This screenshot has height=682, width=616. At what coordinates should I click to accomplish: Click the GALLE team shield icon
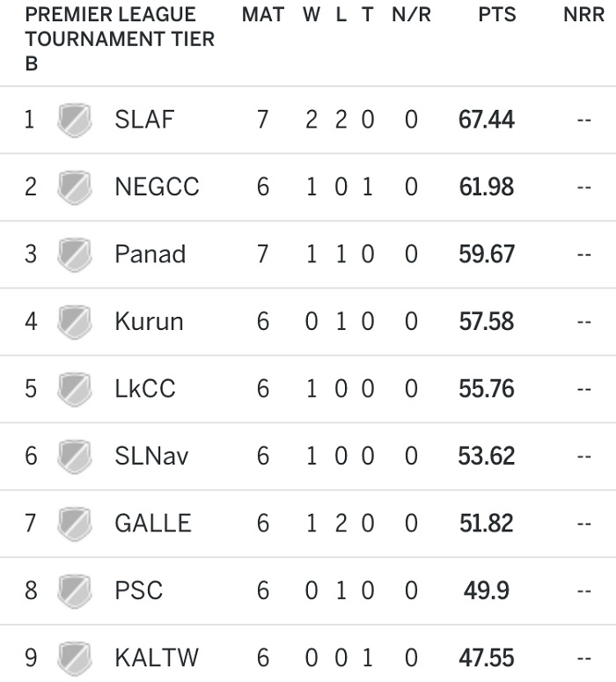[x=75, y=524]
